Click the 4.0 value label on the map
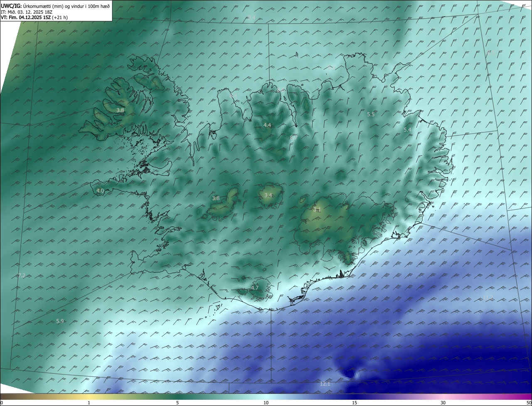 click(x=100, y=191)
